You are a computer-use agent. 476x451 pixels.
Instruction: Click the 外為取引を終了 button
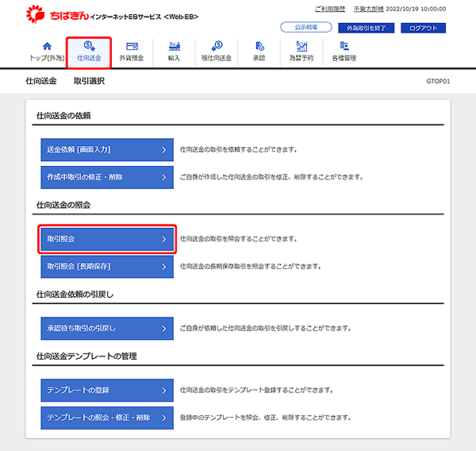(x=366, y=28)
